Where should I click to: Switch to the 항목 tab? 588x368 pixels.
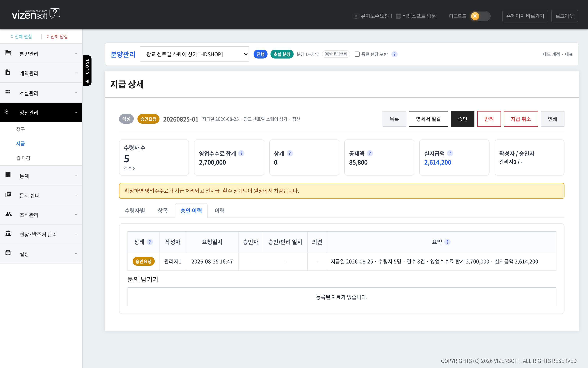pos(163,210)
